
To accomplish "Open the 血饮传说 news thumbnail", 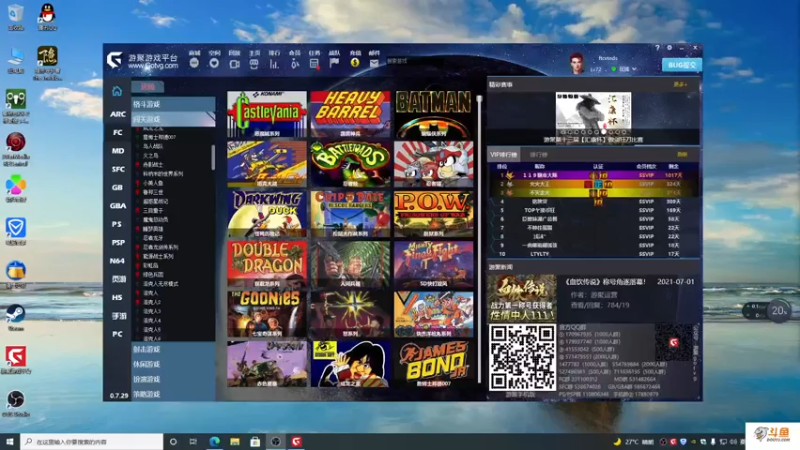I will [x=522, y=298].
